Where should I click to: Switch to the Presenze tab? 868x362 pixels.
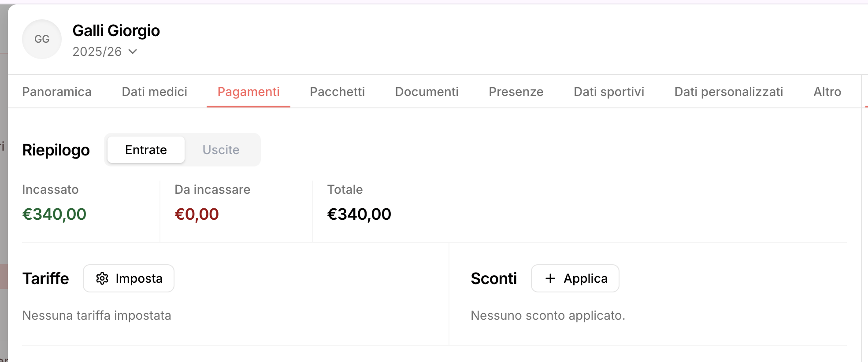tap(516, 92)
